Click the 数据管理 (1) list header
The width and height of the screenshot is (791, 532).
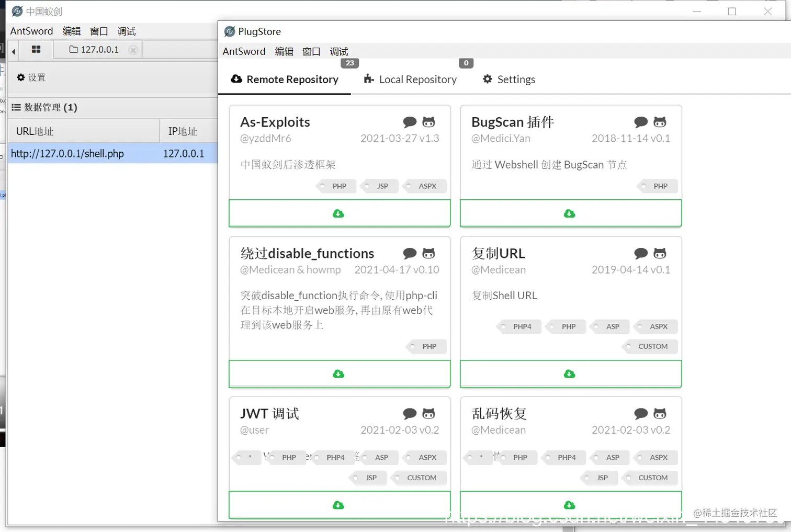[44, 107]
